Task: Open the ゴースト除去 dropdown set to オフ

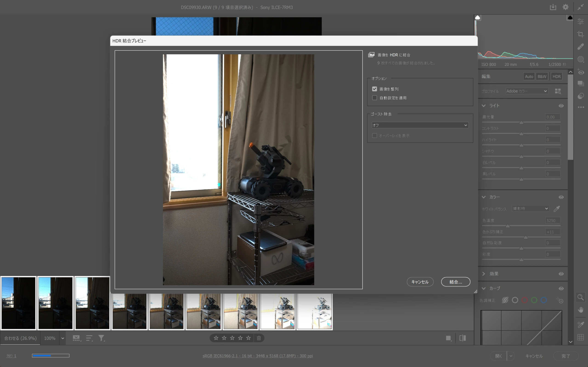Action: coord(420,125)
